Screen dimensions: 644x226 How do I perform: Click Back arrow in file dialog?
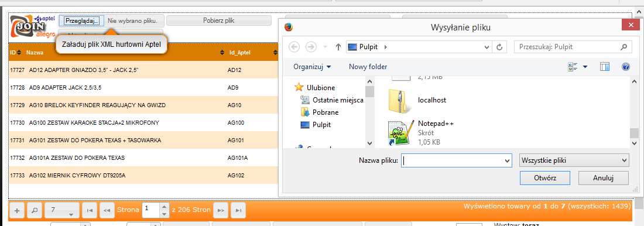tap(294, 47)
